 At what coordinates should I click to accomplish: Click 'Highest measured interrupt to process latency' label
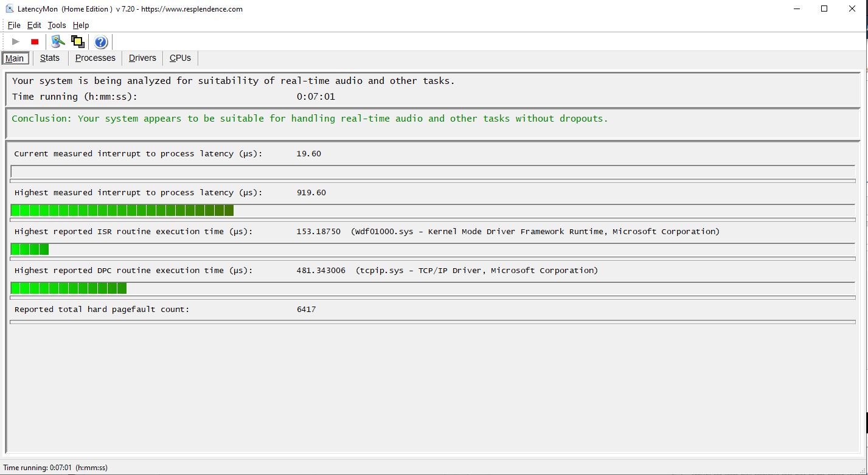[x=138, y=193]
